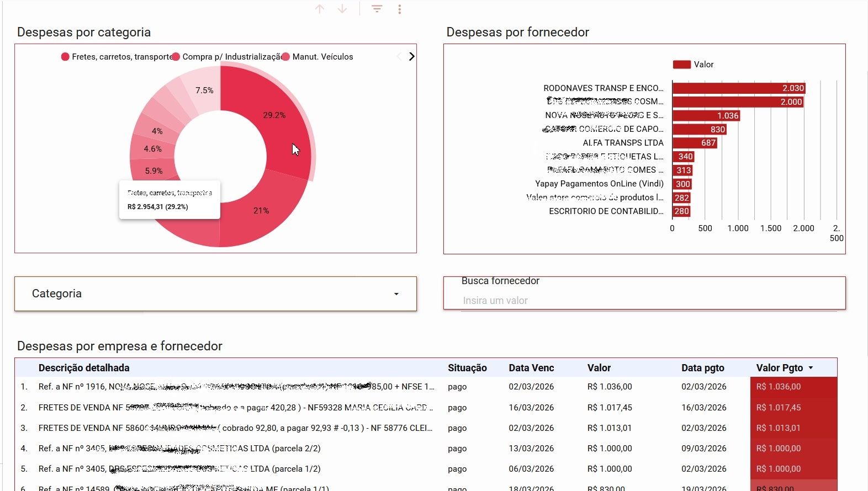Toggle the Compra p/ Industrialização legend item
The height and width of the screenshot is (491, 868).
(x=227, y=57)
